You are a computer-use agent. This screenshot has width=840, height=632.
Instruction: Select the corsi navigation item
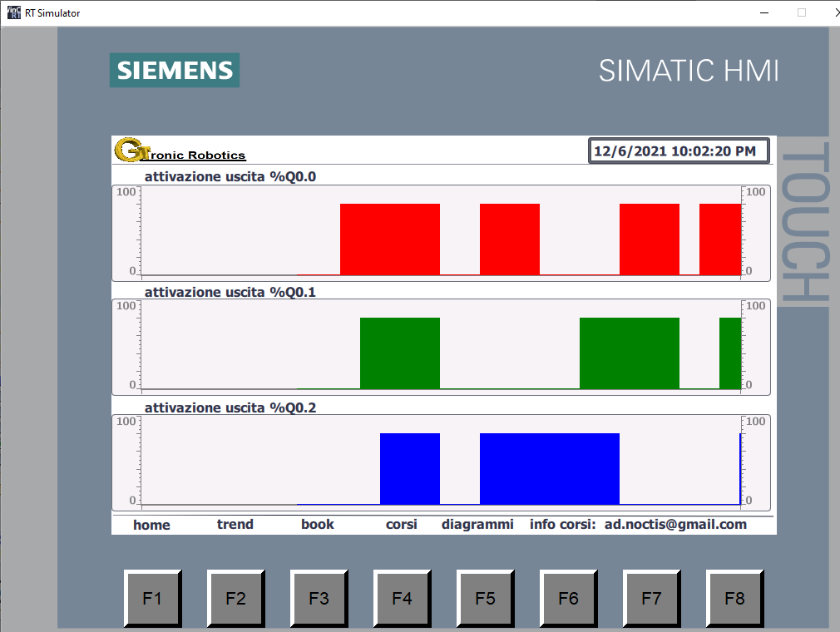point(402,525)
